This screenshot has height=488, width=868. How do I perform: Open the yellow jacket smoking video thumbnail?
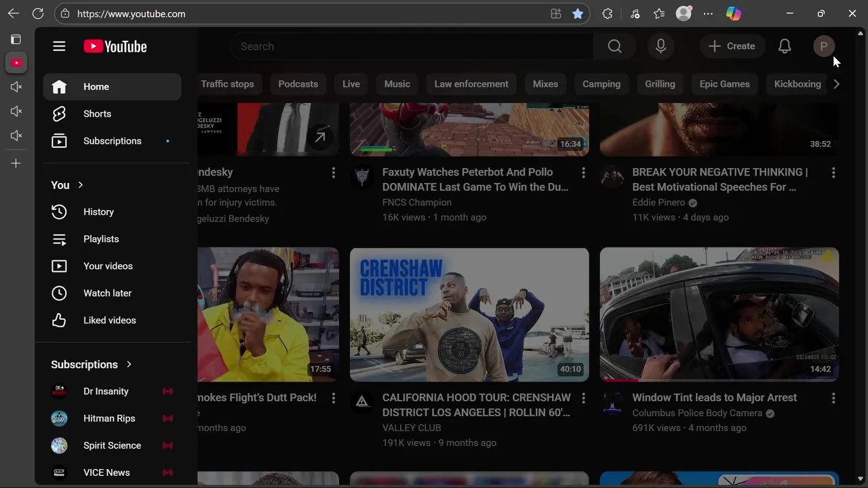(x=269, y=314)
